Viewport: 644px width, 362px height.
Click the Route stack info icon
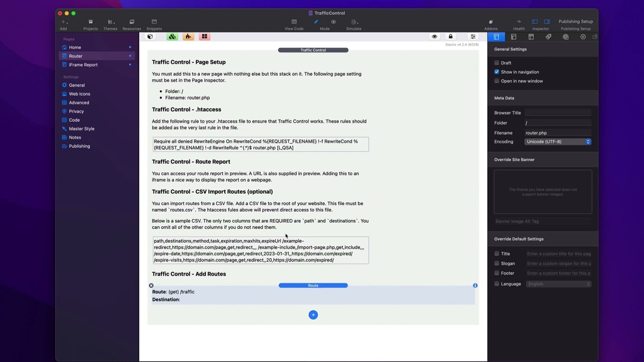point(475,286)
